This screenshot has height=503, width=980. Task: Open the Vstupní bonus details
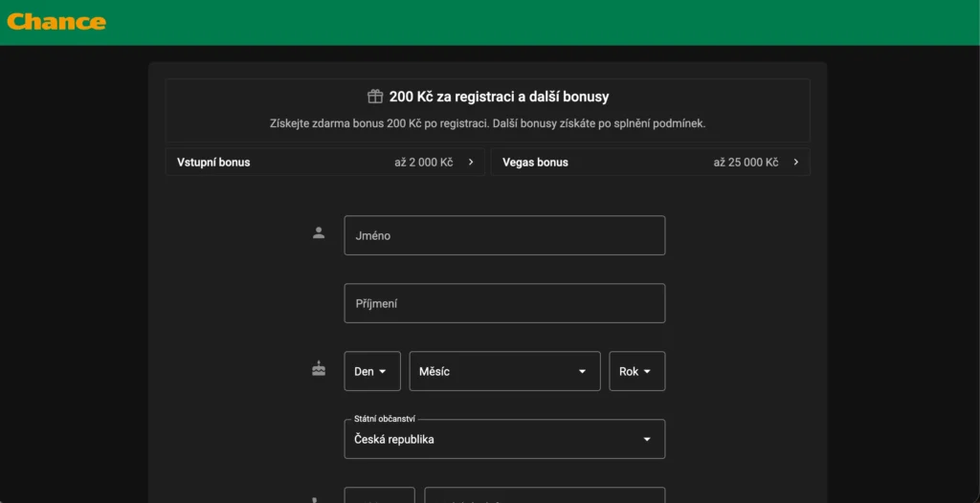pyautogui.click(x=325, y=162)
